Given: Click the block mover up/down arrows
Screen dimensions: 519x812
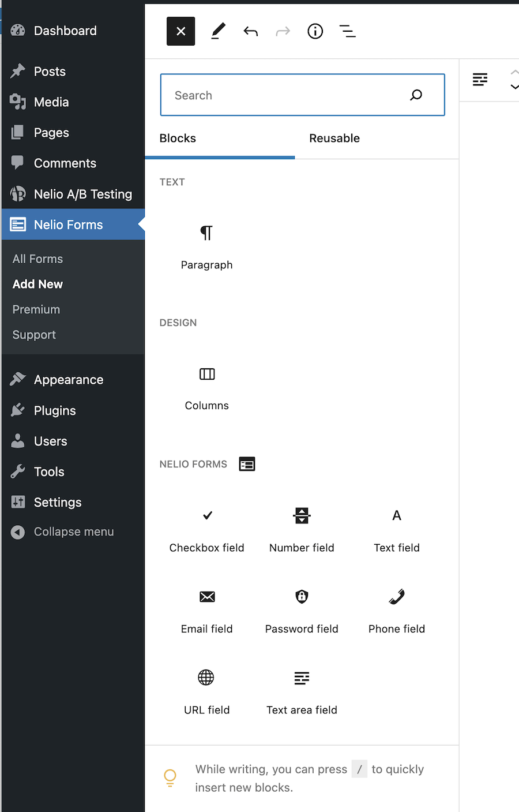Looking at the screenshot, I should 514,80.
